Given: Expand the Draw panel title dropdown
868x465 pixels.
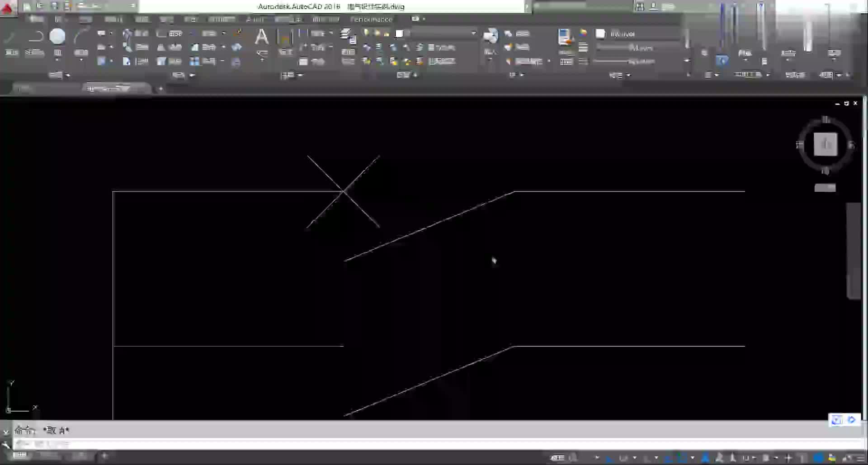Looking at the screenshot, I should click(x=59, y=75).
